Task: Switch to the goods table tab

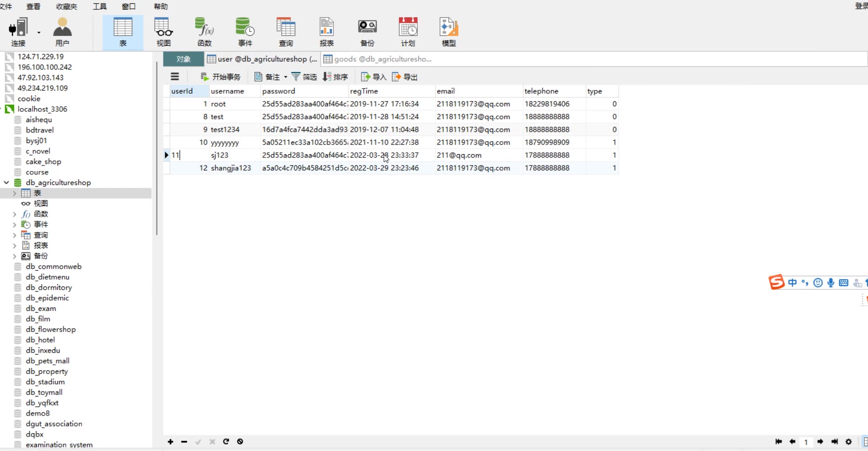Action: click(382, 59)
